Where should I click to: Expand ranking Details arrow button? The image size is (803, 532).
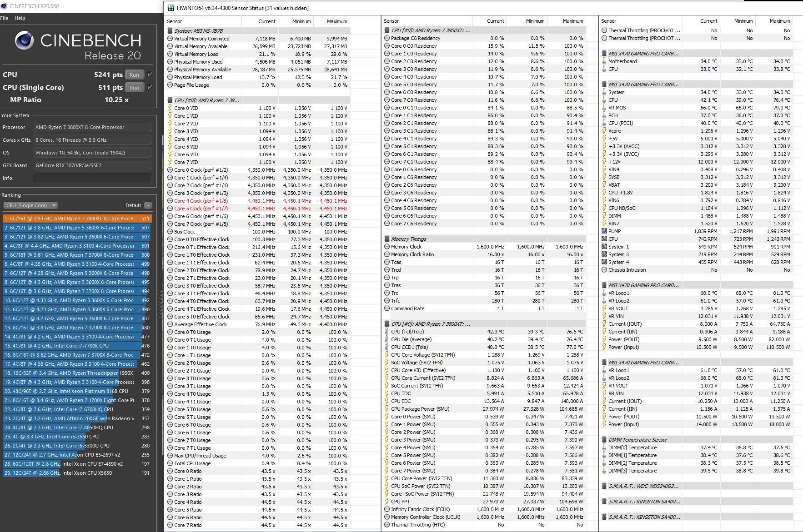pyautogui.click(x=148, y=205)
